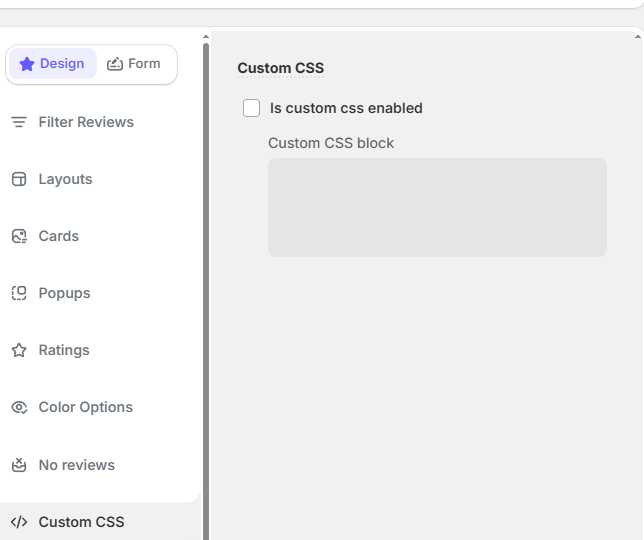The width and height of the screenshot is (644, 540).
Task: Click inside the Custom CSS block field
Action: pyautogui.click(x=437, y=207)
